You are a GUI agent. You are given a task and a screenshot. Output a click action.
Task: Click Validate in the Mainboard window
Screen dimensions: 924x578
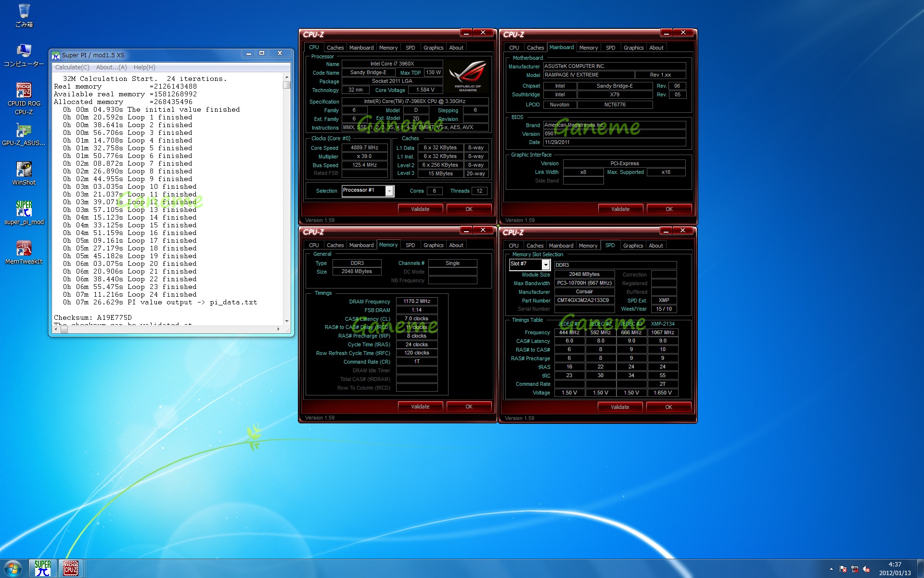[x=620, y=209]
